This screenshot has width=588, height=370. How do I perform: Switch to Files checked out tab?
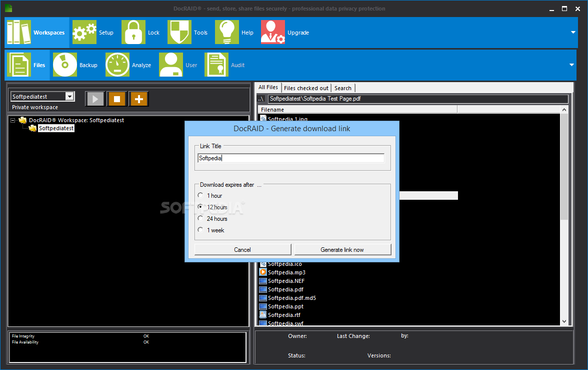[306, 88]
